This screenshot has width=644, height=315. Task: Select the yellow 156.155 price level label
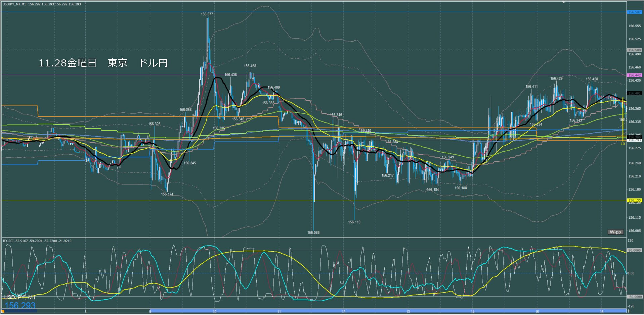[x=634, y=200]
